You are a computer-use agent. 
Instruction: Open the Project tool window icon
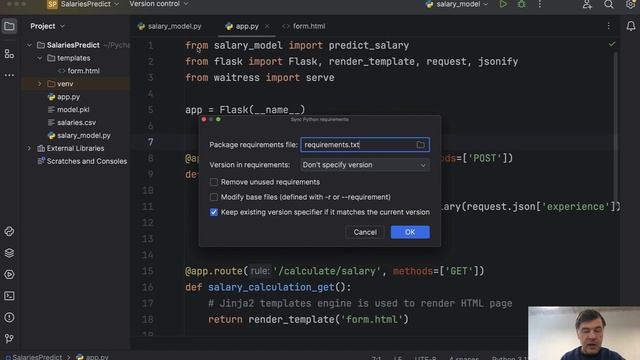pos(9,27)
